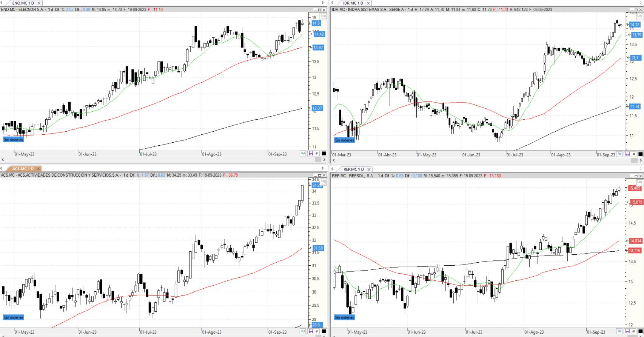644x337 pixels.
Task: Select the 14,8 price label on ENO.MC
Action: point(316,23)
